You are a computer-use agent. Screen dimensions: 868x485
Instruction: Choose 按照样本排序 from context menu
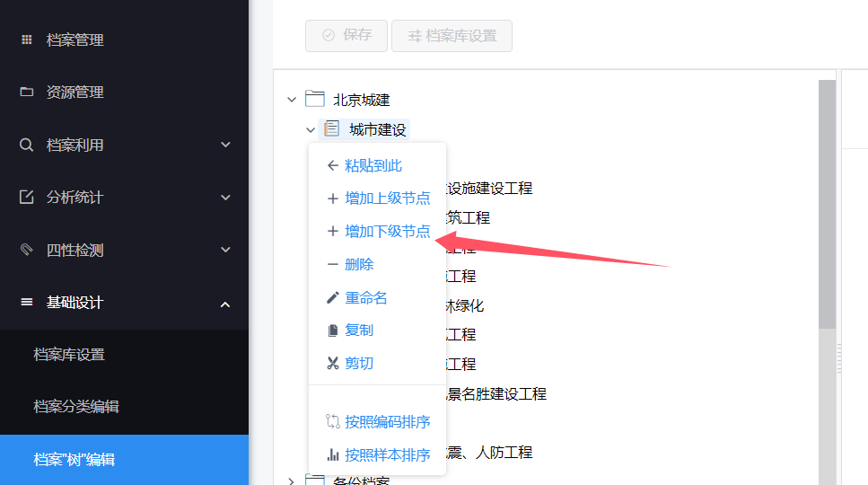[x=388, y=455]
